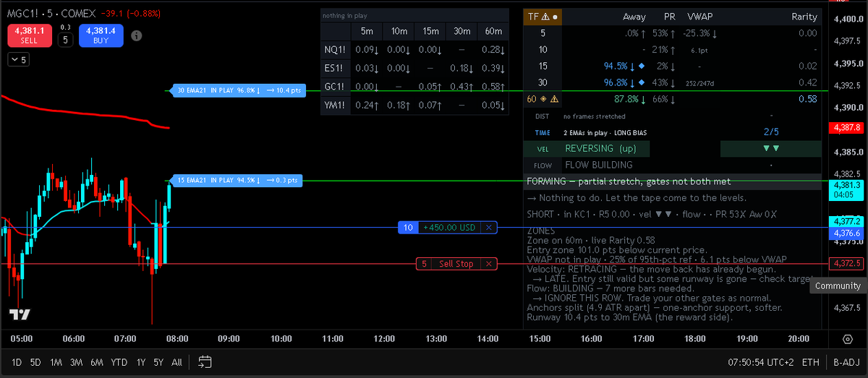Click the position quantity 10 label
This screenshot has width=868, height=378.
coord(408,228)
